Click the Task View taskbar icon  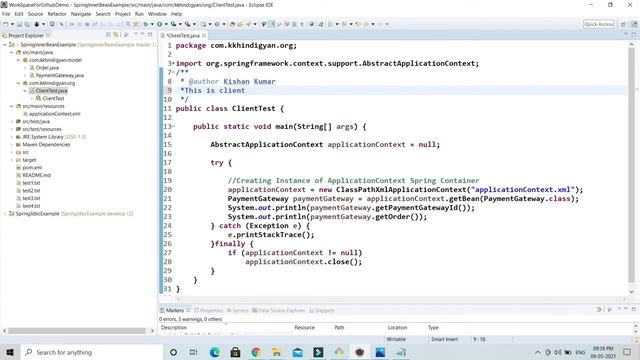coord(193,352)
